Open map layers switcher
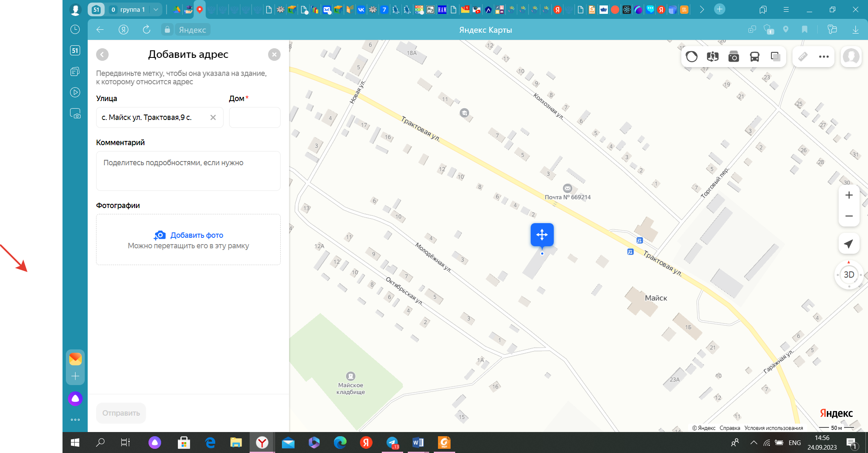 (x=775, y=57)
